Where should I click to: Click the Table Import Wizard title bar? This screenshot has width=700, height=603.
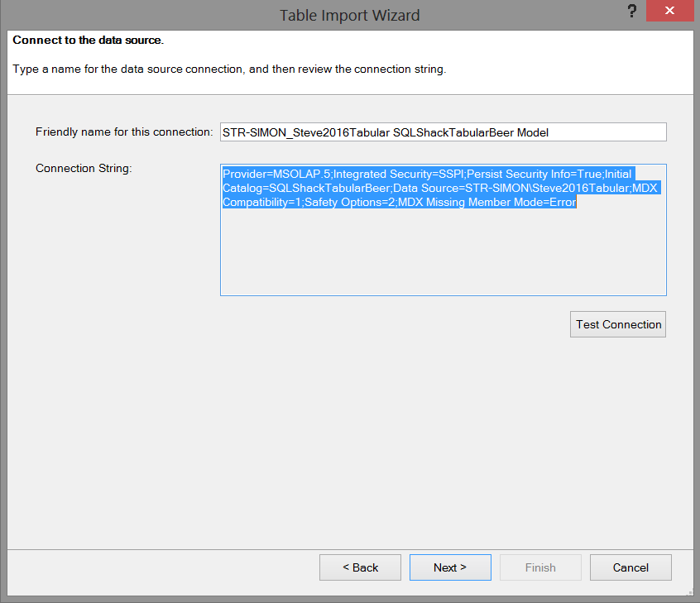coord(349,15)
